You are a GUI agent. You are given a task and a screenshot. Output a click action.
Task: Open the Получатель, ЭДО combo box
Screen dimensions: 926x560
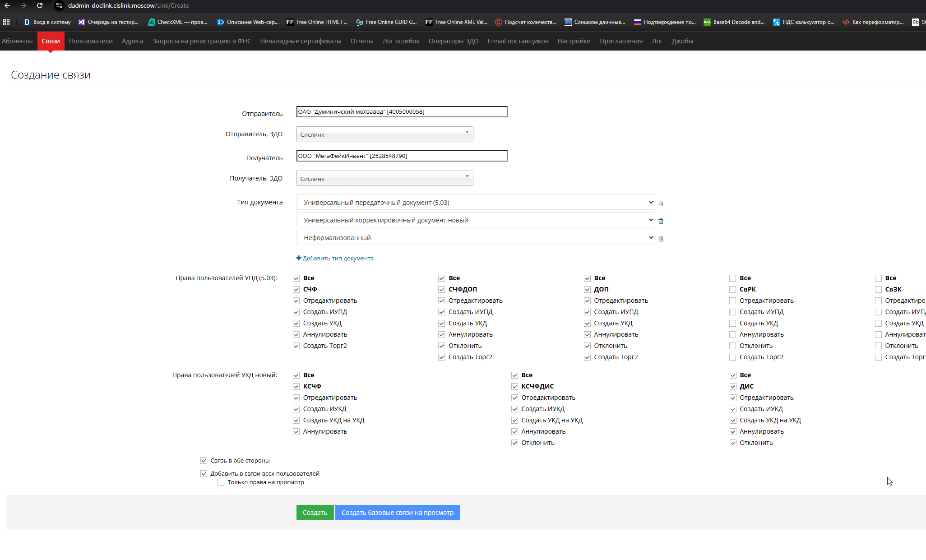click(x=384, y=178)
